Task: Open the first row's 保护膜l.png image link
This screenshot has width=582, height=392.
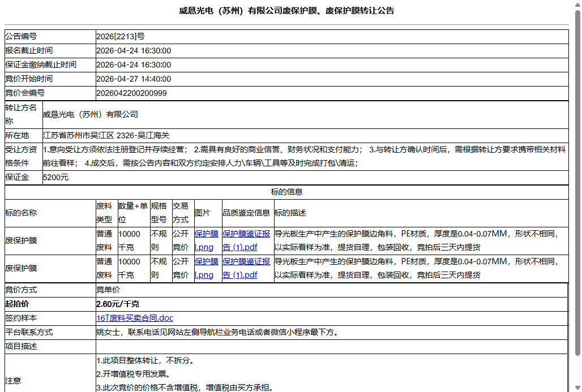Action: 207,240
